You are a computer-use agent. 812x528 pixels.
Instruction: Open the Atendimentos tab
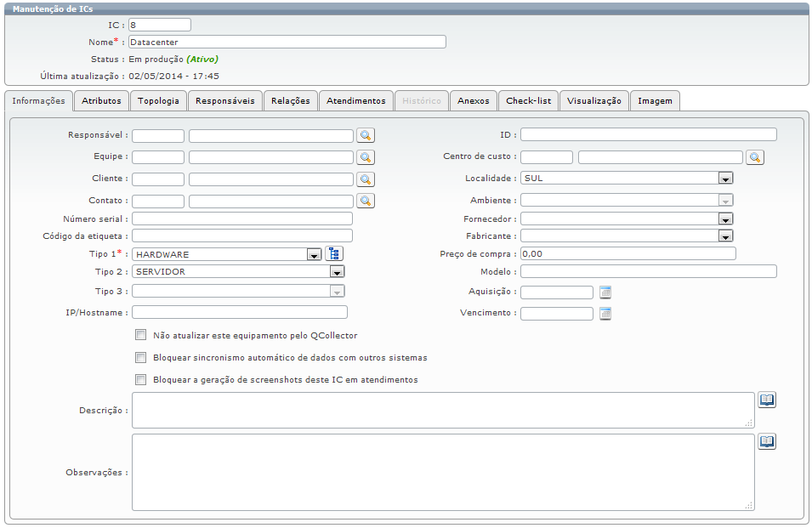pyautogui.click(x=356, y=101)
